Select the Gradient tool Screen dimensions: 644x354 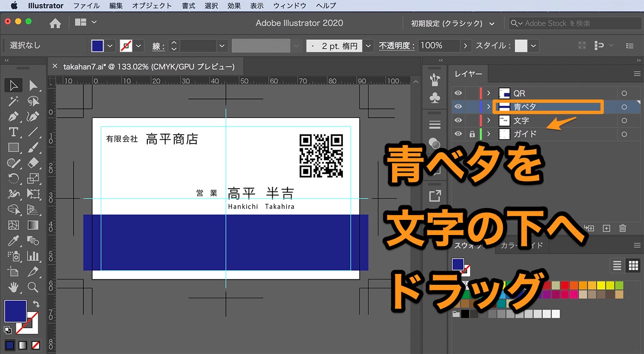(33, 225)
